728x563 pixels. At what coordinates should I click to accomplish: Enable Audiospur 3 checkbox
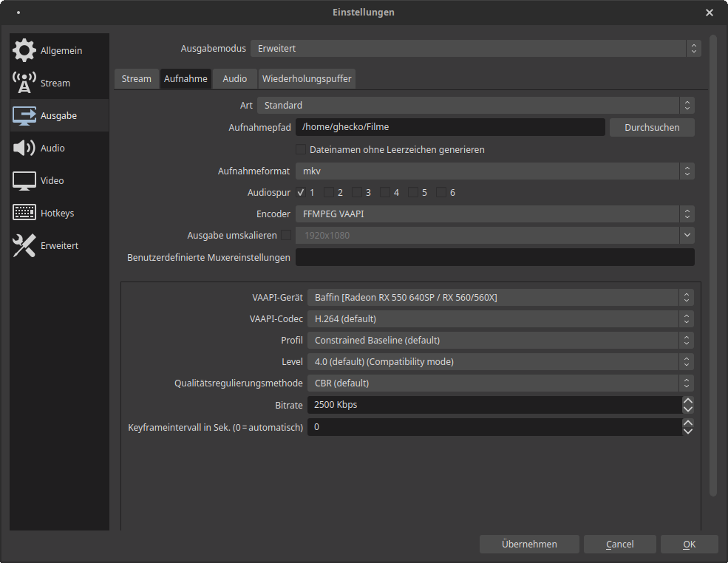pos(356,192)
